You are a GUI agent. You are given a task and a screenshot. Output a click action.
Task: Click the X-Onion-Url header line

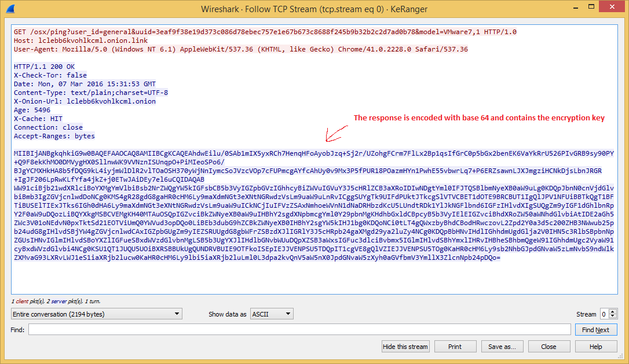[x=85, y=101]
